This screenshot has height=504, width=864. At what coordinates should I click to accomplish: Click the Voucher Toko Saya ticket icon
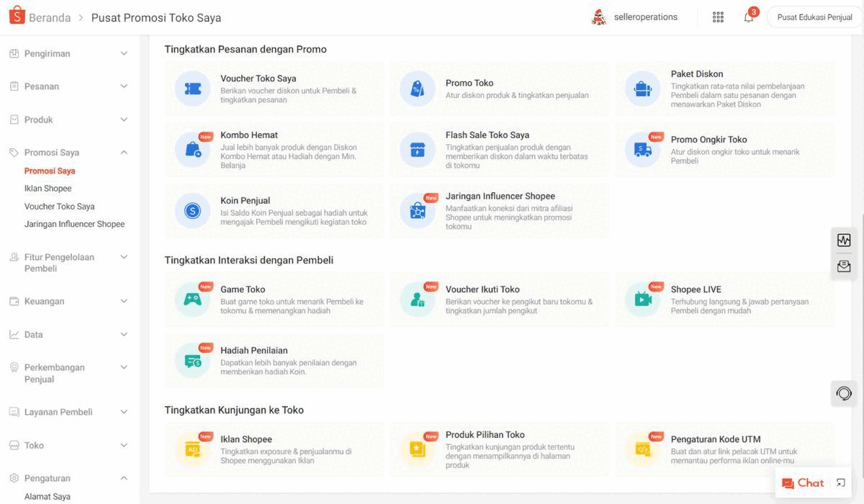point(192,89)
